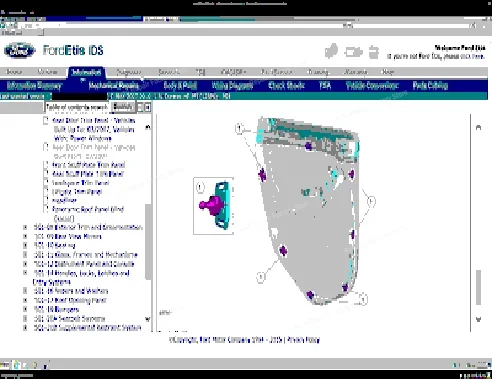Click the leftmost grey icon in the header
Image resolution: width=492 pixels, height=379 pixels.
tap(331, 51)
